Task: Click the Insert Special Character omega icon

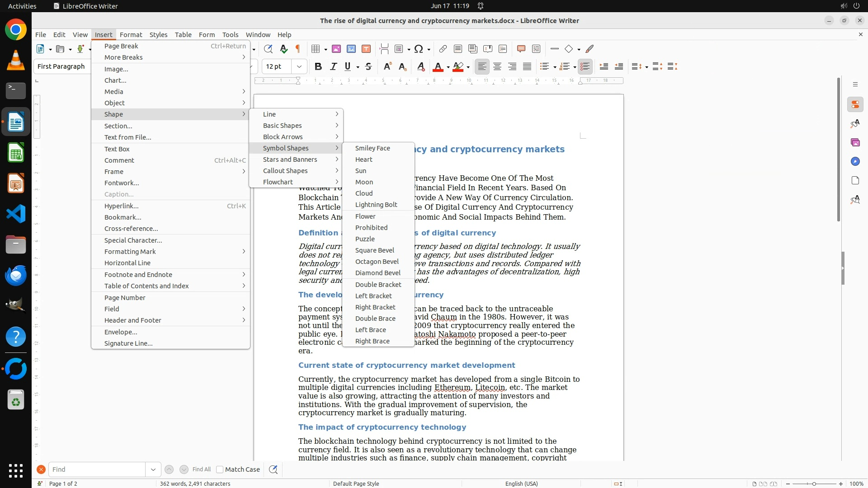Action: coord(419,49)
